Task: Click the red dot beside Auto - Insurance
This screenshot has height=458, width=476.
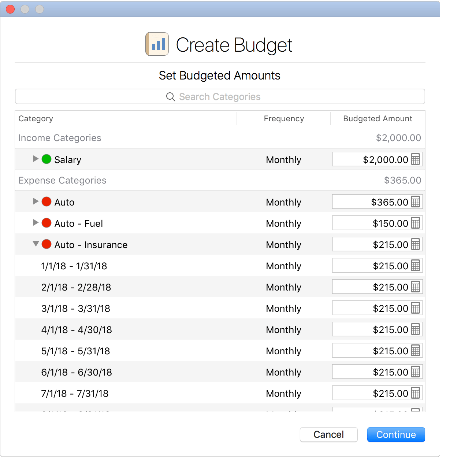Action: (x=47, y=244)
